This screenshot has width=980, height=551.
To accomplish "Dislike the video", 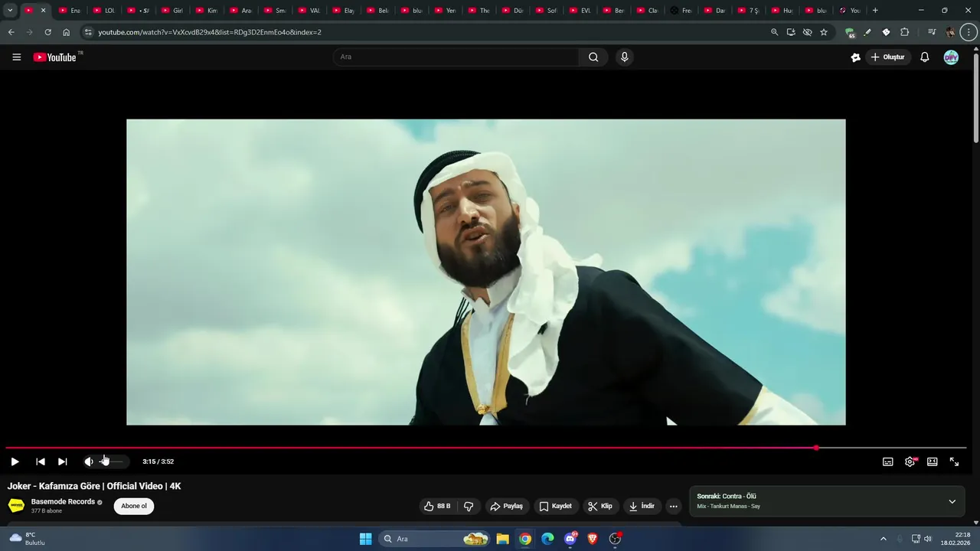I will pos(469,506).
